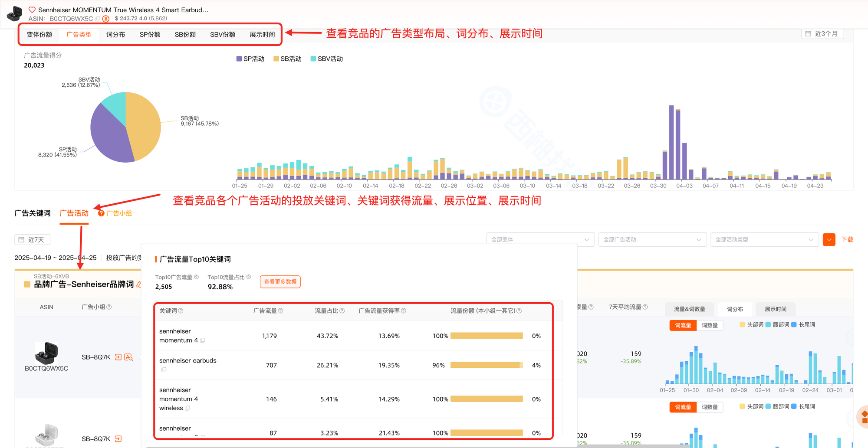The width and height of the screenshot is (868, 448).
Task: Select 词数量 in first row toggle
Action: [x=710, y=325]
